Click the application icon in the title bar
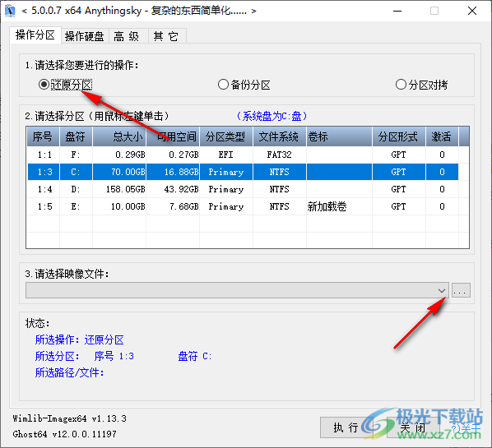This screenshot has width=492, height=448. pyautogui.click(x=10, y=11)
